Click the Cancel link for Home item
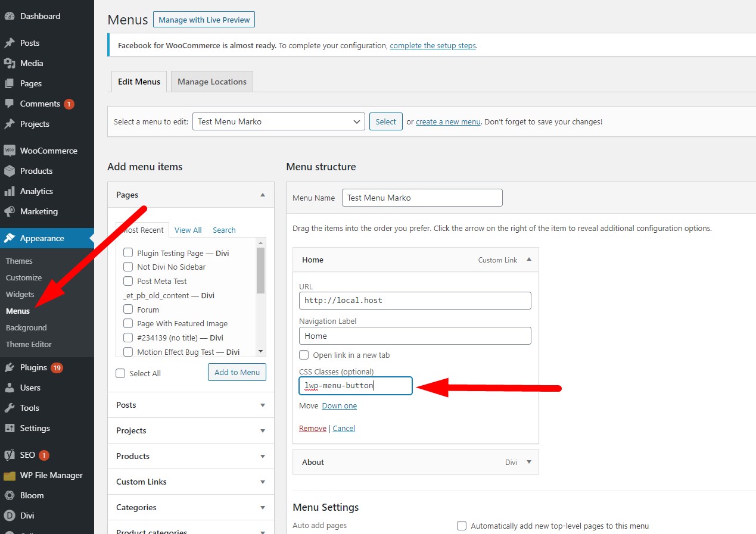 tap(344, 428)
